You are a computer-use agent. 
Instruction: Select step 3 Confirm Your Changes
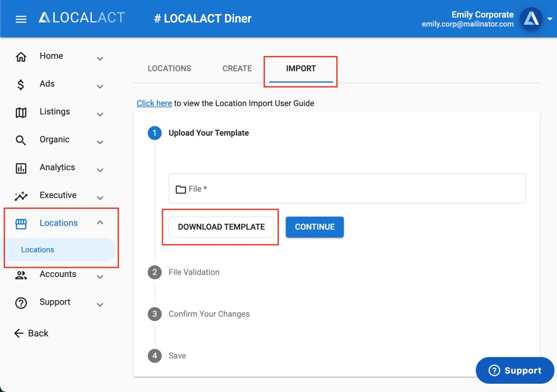point(199,314)
